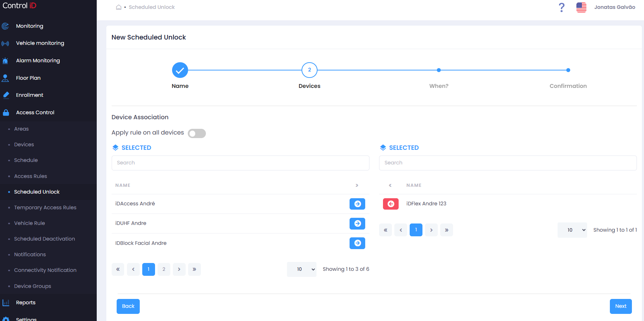This screenshot has height=321, width=644.
Task: Open Scheduled Deactivation submenu item
Action: (44, 239)
